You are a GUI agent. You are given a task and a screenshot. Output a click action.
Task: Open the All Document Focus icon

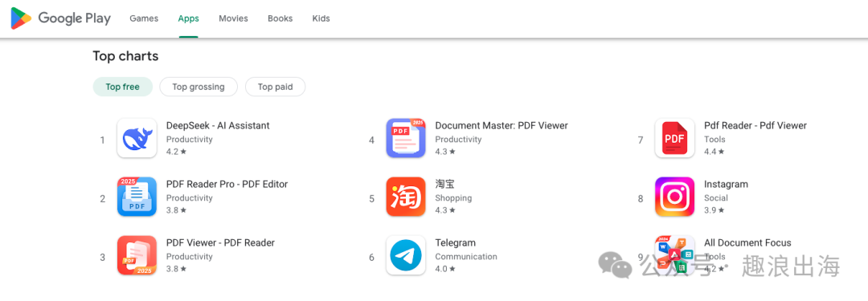coord(675,255)
